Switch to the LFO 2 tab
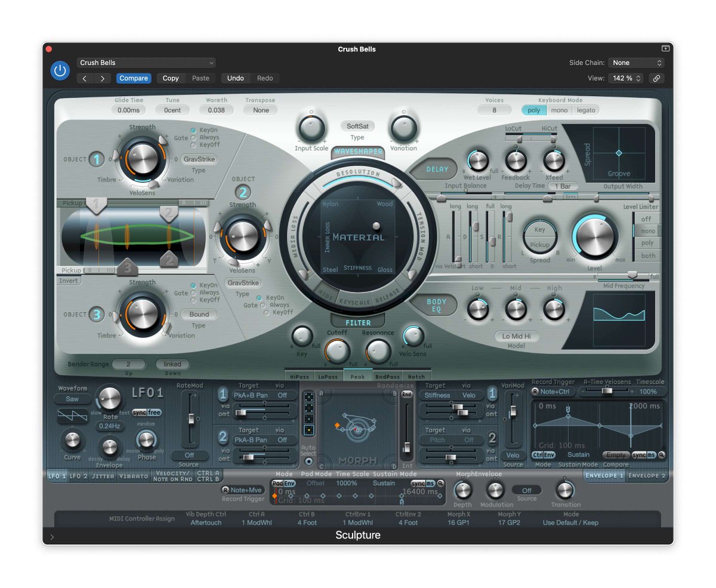This screenshot has width=716, height=588. [x=79, y=476]
